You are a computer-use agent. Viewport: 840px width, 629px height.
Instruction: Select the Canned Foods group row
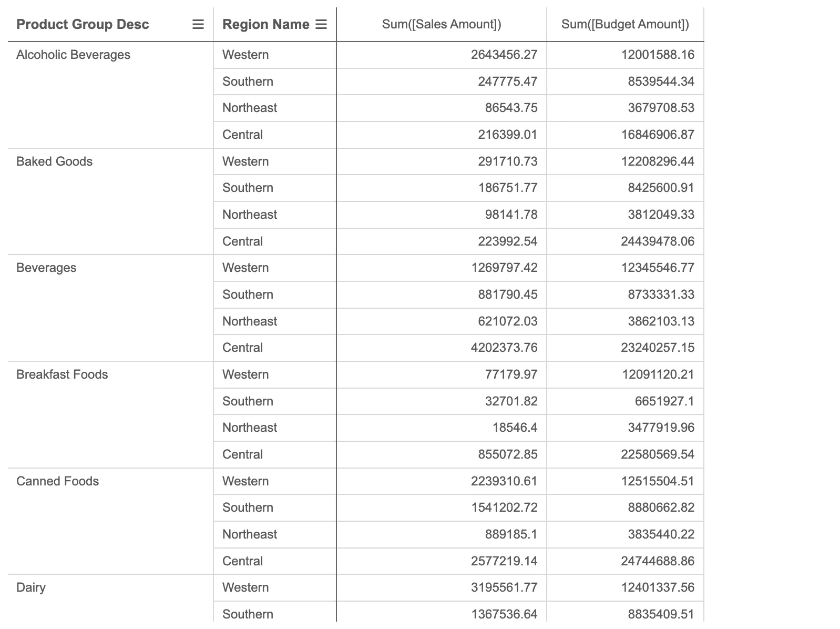coord(58,481)
